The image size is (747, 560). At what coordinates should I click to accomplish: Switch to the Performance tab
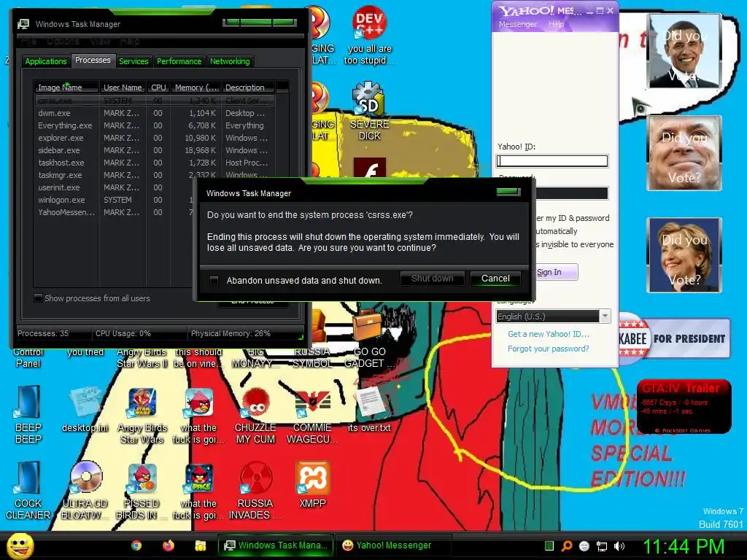(179, 61)
